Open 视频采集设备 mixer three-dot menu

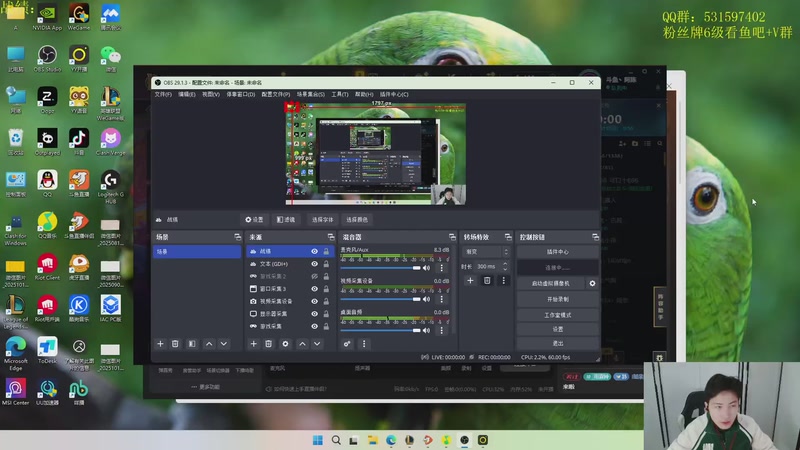(x=442, y=299)
